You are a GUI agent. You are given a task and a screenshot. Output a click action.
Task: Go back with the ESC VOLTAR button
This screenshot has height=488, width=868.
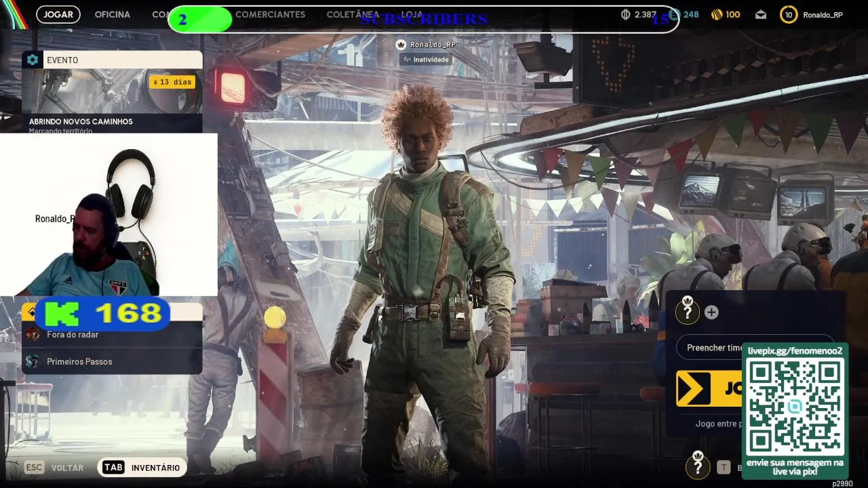click(54, 468)
